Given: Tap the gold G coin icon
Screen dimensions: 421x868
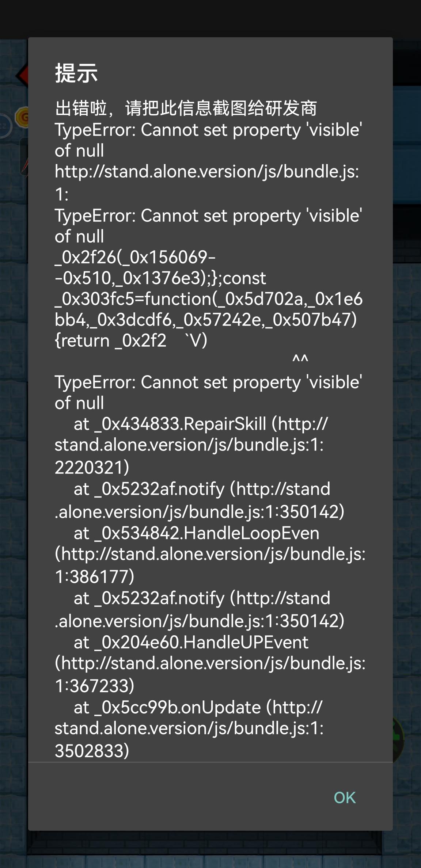Looking at the screenshot, I should tap(22, 117).
